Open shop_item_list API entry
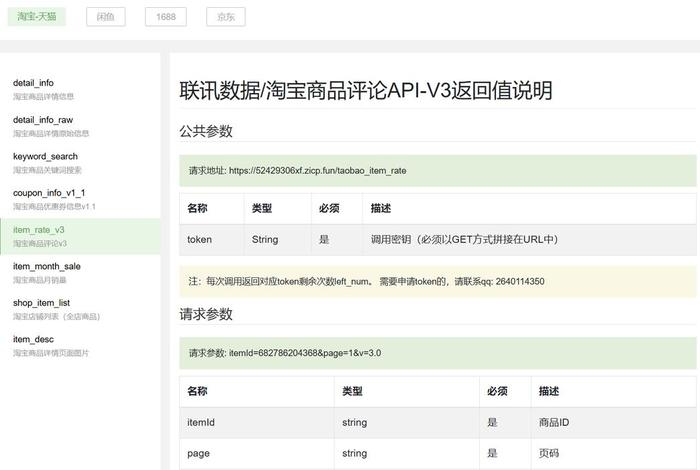Screen dimensions: 700x470 point(80,309)
